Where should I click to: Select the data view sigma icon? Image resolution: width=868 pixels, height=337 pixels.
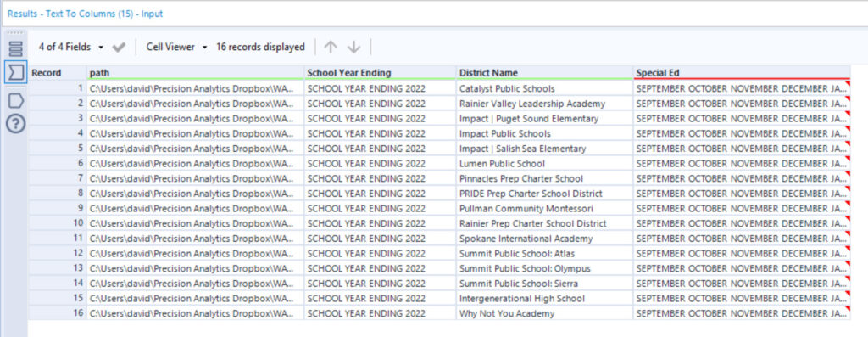click(15, 72)
